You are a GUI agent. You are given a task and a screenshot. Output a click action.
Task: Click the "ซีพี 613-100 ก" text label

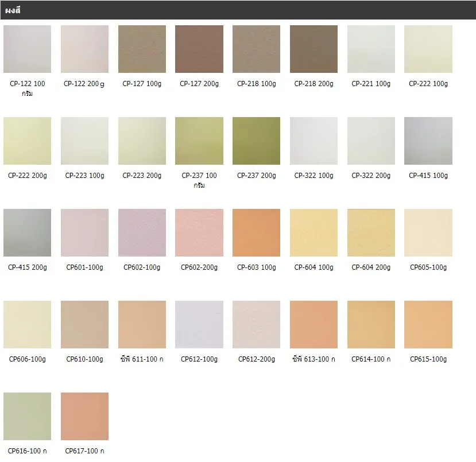point(314,359)
